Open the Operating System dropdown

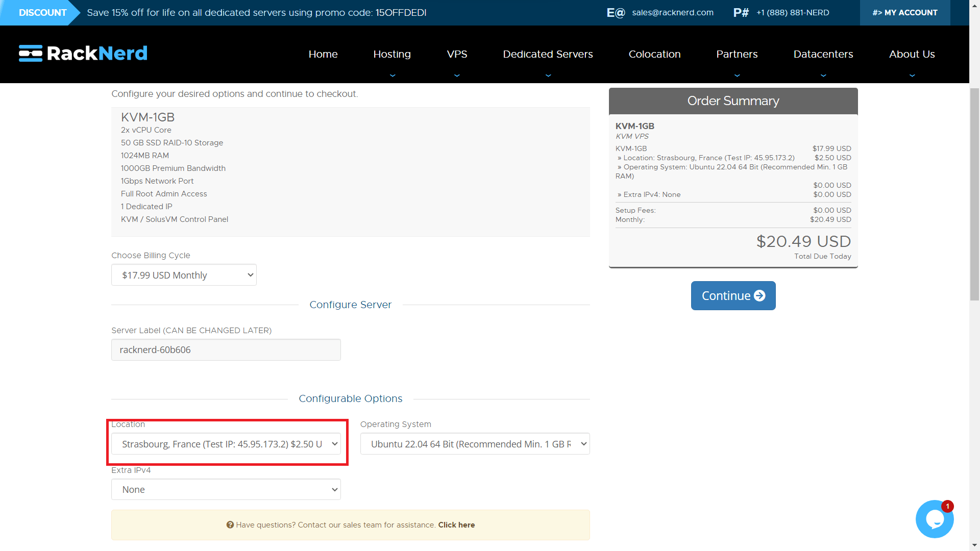coord(475,444)
